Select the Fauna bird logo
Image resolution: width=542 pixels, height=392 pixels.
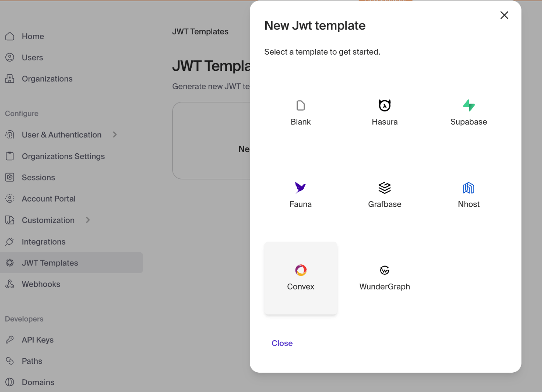click(x=300, y=188)
